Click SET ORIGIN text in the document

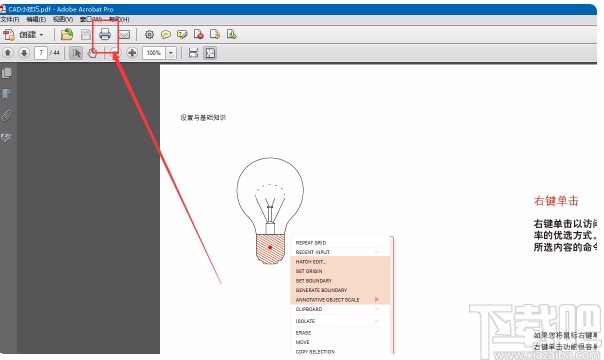(309, 271)
